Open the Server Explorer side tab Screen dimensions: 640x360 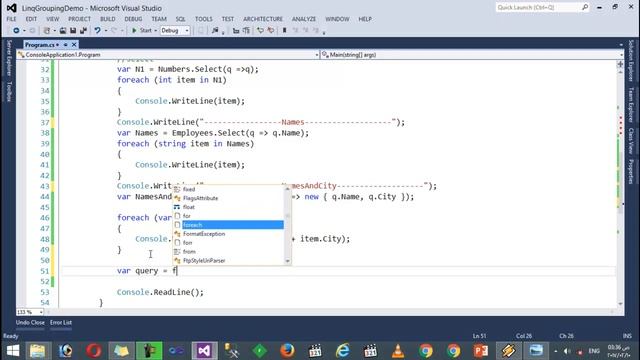click(x=9, y=58)
